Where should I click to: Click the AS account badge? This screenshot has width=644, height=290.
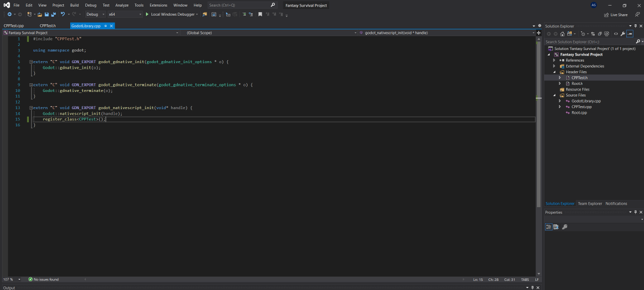click(x=593, y=5)
